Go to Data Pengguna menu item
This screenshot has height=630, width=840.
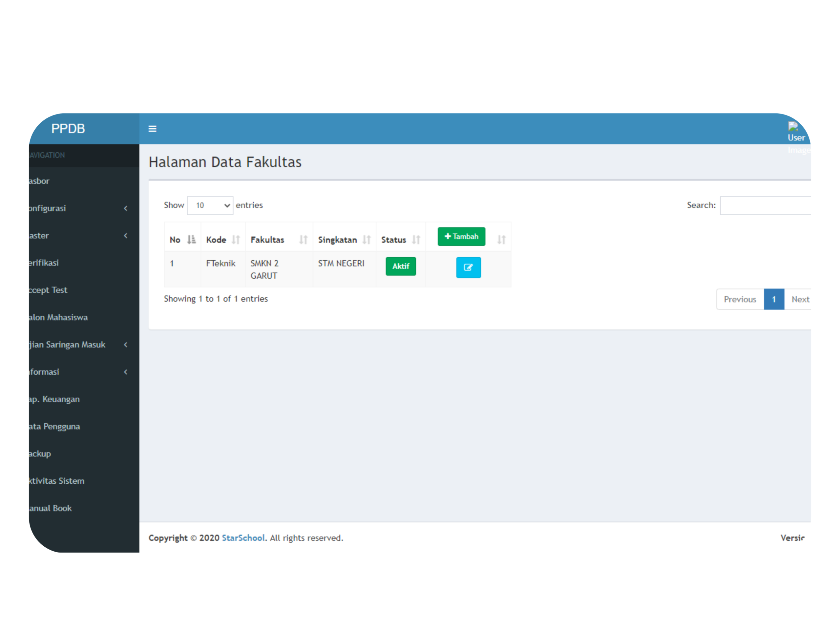54,426
